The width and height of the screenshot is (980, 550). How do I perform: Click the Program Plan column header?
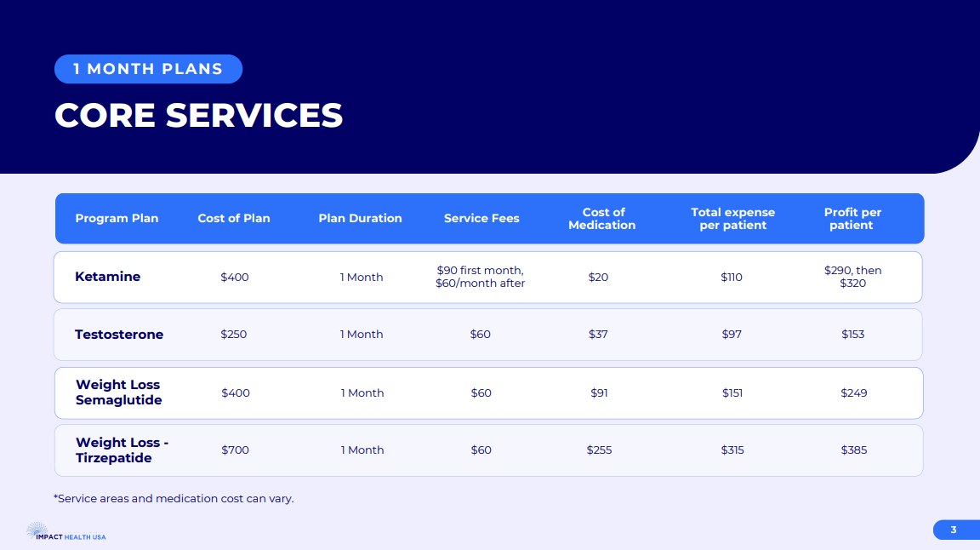[x=117, y=219]
